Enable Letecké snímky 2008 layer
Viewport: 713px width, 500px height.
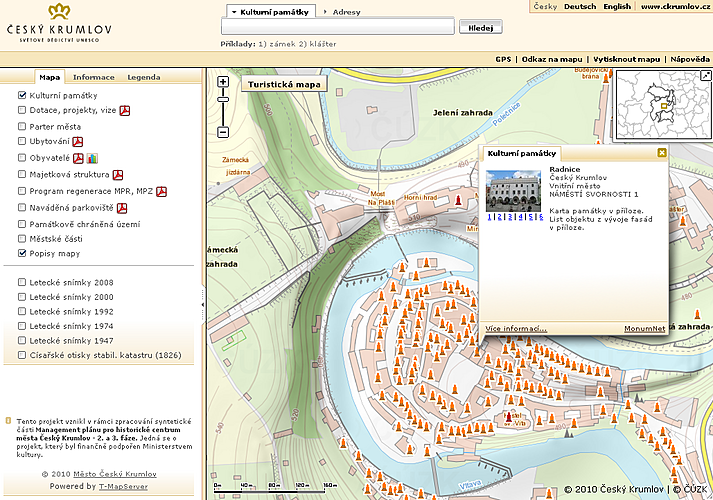click(x=22, y=282)
